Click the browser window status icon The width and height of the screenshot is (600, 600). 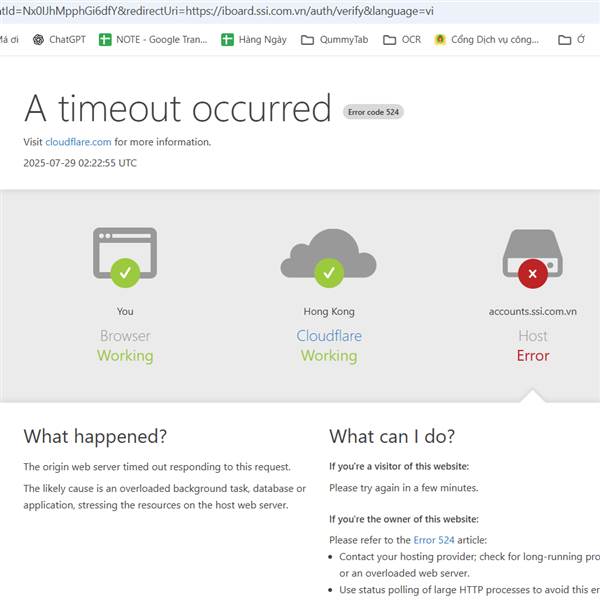coord(125,253)
